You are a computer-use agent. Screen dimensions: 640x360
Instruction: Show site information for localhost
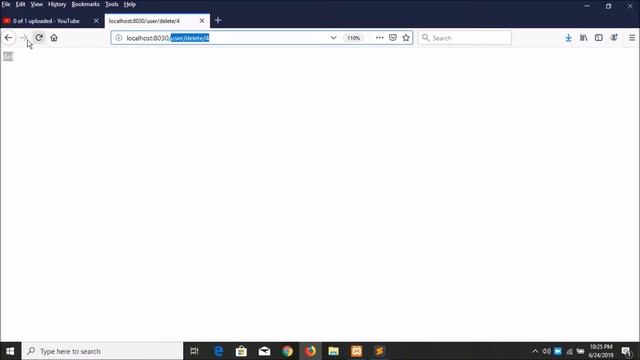(x=118, y=38)
